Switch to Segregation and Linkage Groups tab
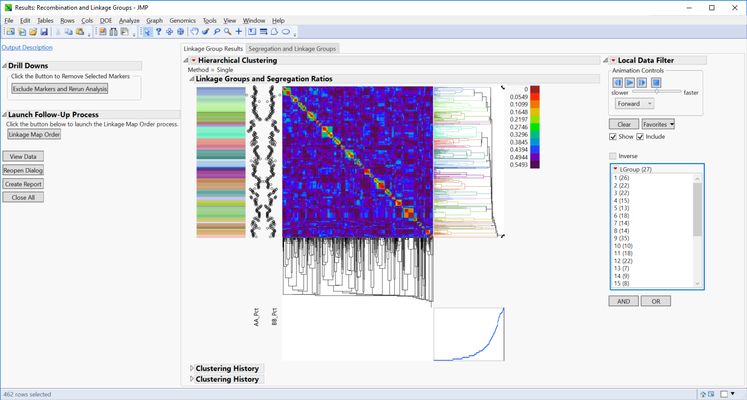 click(292, 48)
